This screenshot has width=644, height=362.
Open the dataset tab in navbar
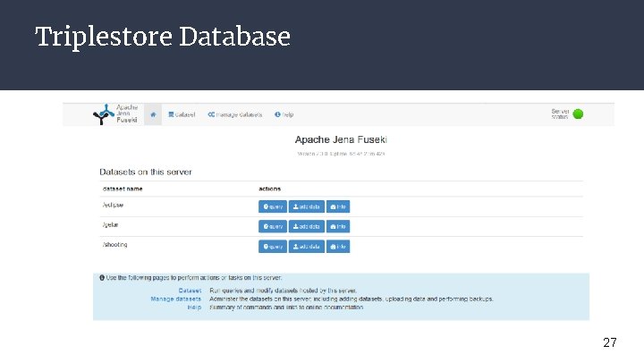point(182,114)
